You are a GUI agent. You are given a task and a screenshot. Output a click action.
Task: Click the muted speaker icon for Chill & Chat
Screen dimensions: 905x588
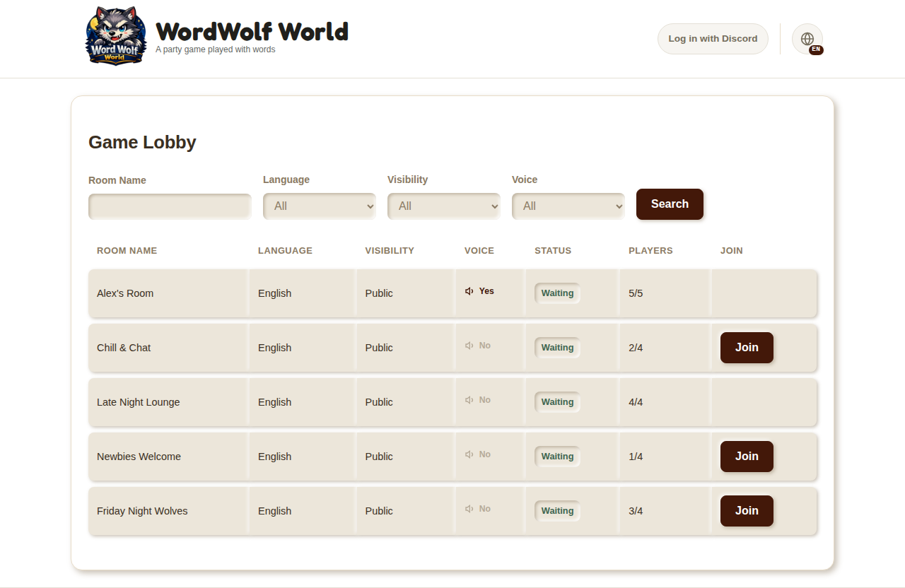469,346
